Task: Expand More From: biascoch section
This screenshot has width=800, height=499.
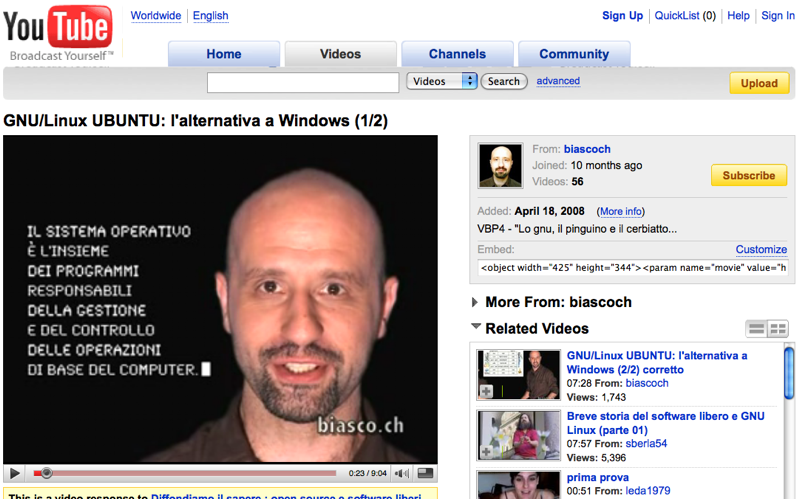Action: (475, 303)
